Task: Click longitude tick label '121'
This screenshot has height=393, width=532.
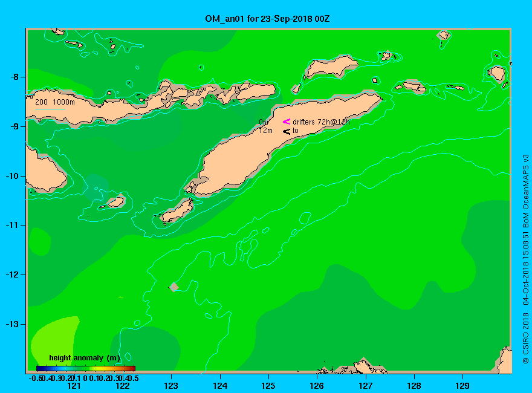Action: [74, 386]
